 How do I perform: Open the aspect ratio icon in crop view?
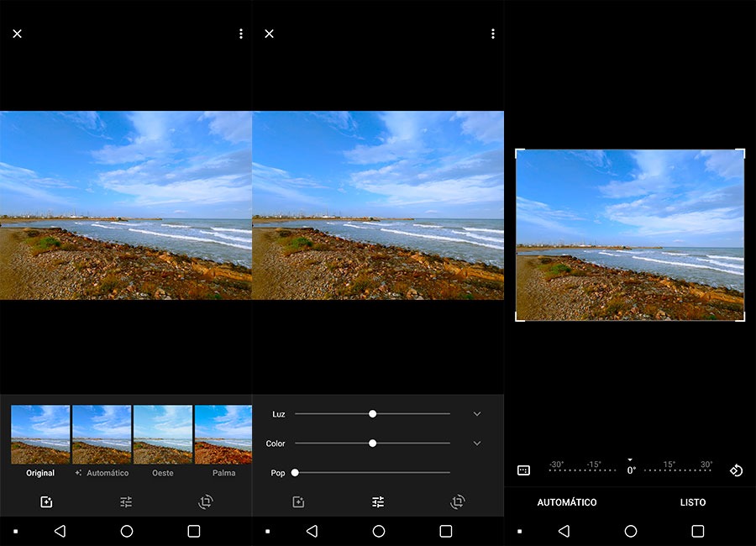[525, 470]
